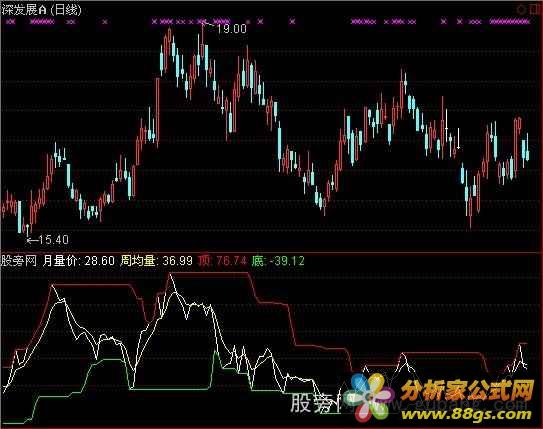This screenshot has width=543, height=429.
Task: Click the horizontal divider between price and indicator panels
Action: point(272,253)
